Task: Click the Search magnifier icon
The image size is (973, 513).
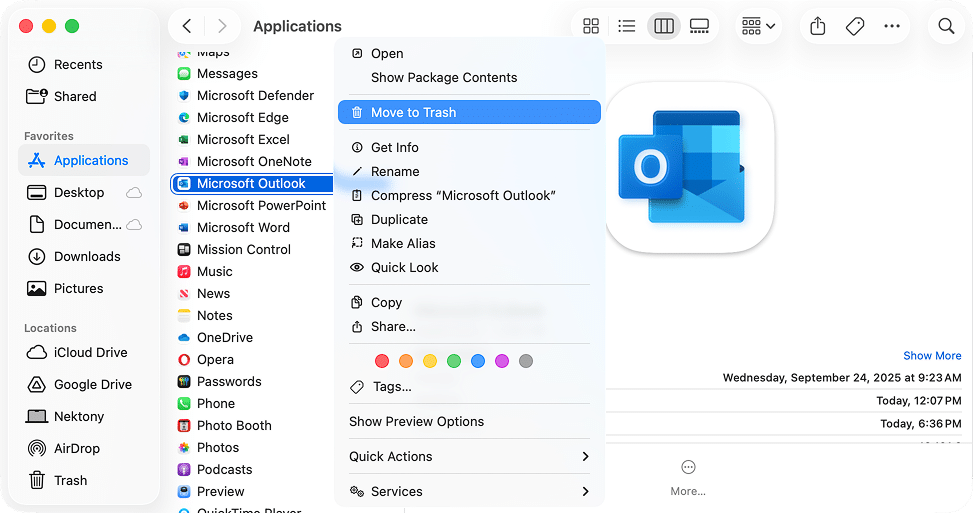Action: click(x=946, y=26)
